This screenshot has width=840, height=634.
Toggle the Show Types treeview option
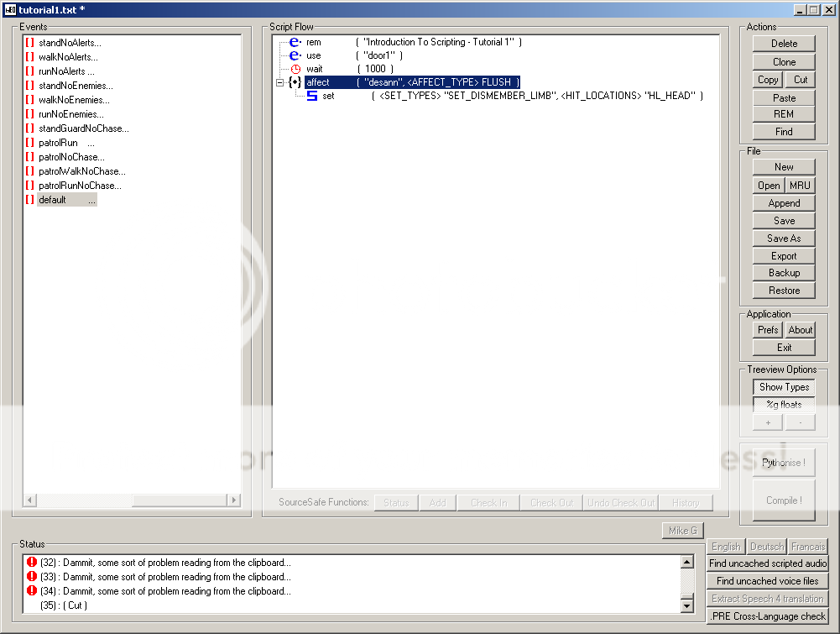[x=784, y=387]
